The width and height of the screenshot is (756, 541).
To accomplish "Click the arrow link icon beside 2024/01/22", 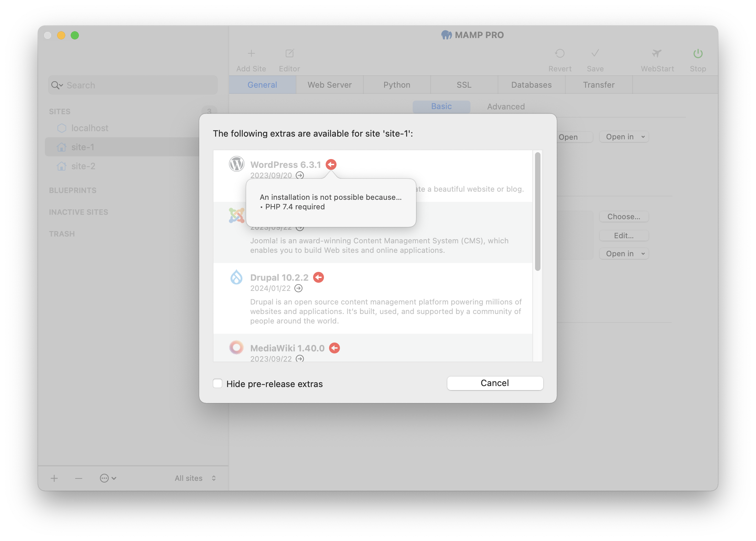I will click(298, 288).
